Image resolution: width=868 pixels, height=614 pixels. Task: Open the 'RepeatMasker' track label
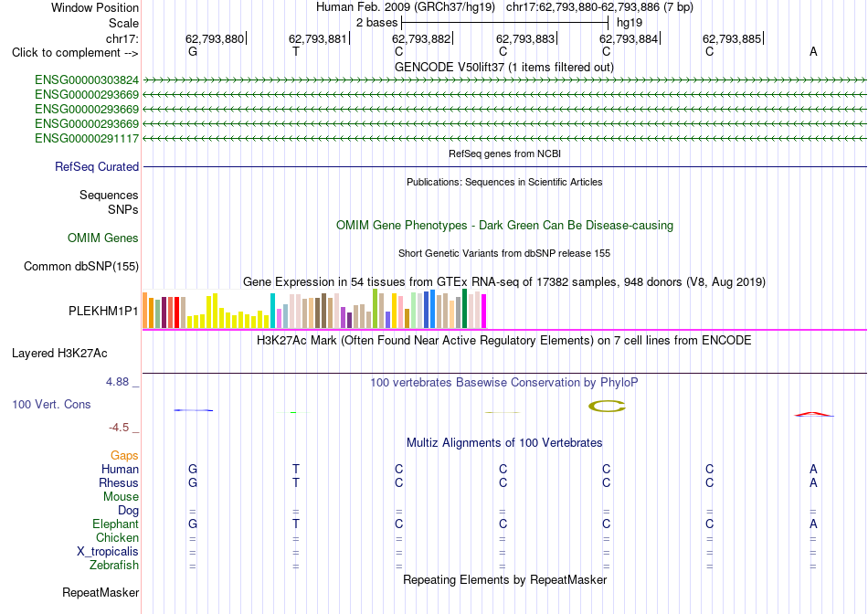(101, 592)
